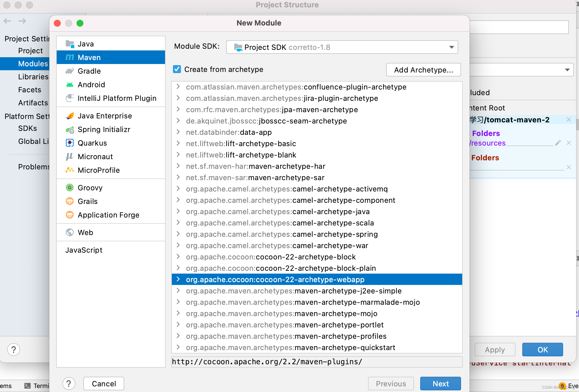Viewport: 579px width, 392px height.
Task: Click the Grails icon
Action: click(70, 201)
